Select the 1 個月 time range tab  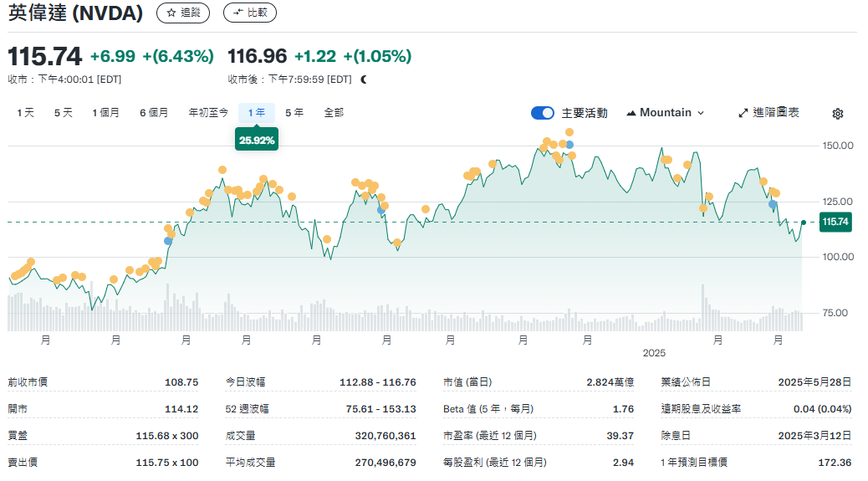click(105, 113)
